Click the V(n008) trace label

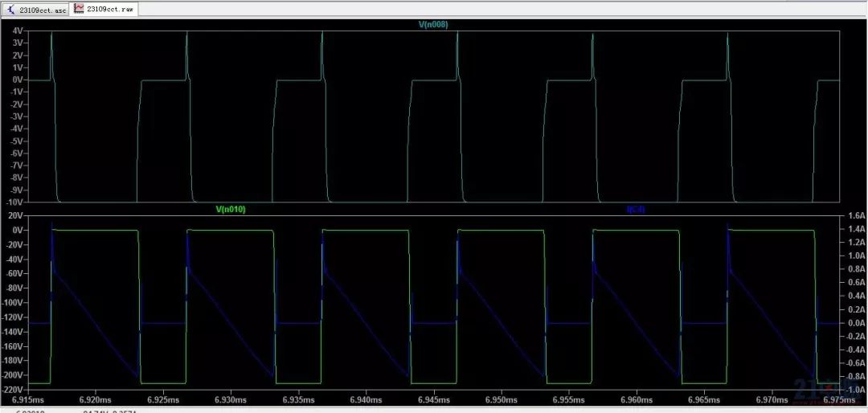(433, 24)
